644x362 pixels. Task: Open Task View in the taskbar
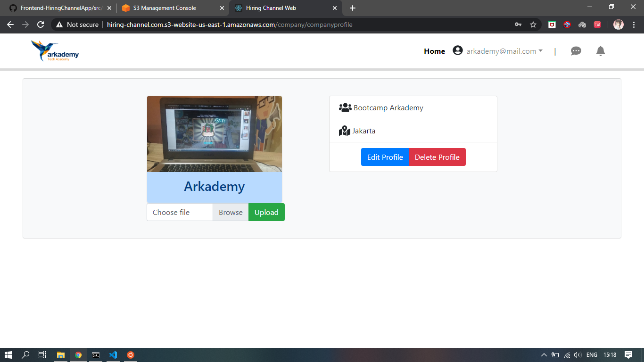pos(42,355)
